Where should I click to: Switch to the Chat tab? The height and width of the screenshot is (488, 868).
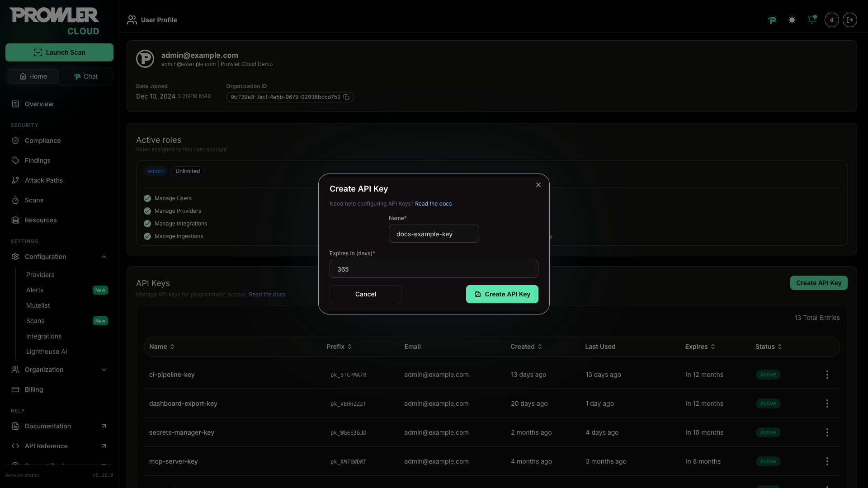(x=85, y=76)
